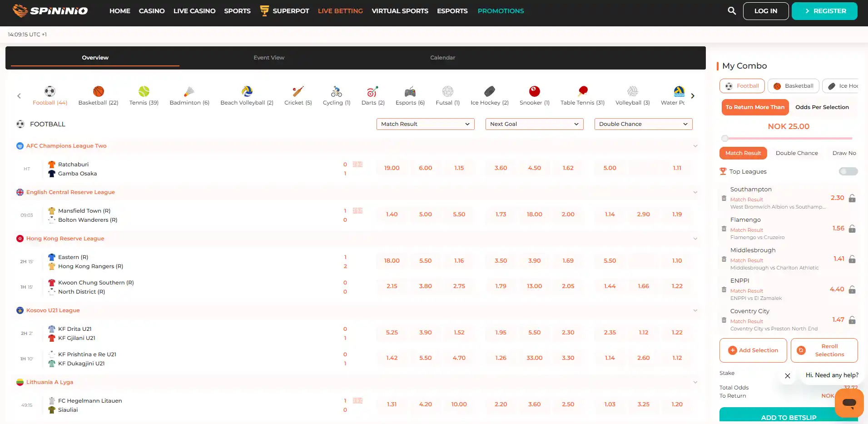
Task: Show next sports with right arrow
Action: pos(692,96)
